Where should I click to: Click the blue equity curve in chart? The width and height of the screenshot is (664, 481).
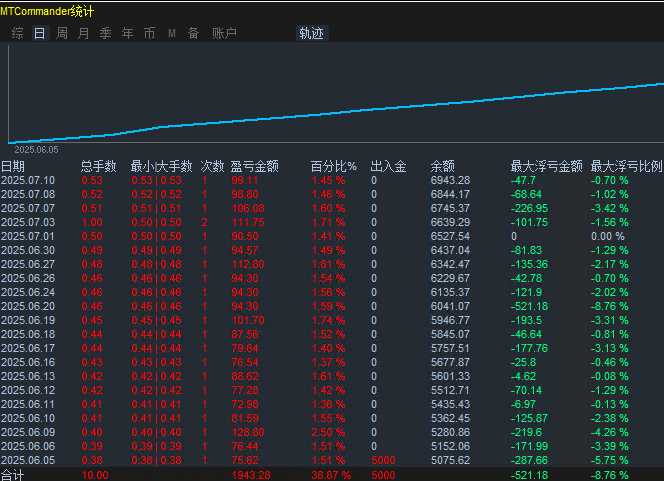[x=337, y=113]
